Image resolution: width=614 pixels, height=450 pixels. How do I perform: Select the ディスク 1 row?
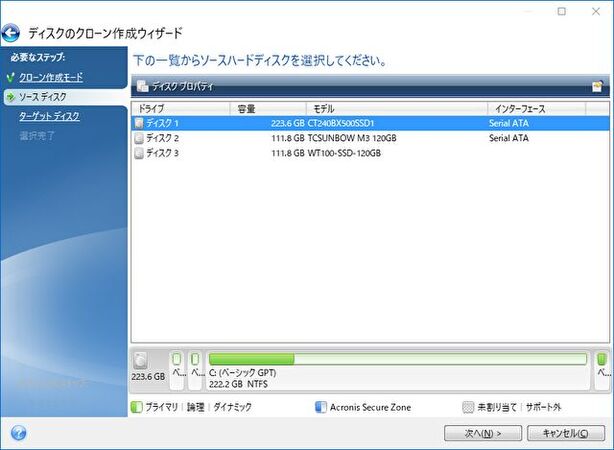(370, 123)
